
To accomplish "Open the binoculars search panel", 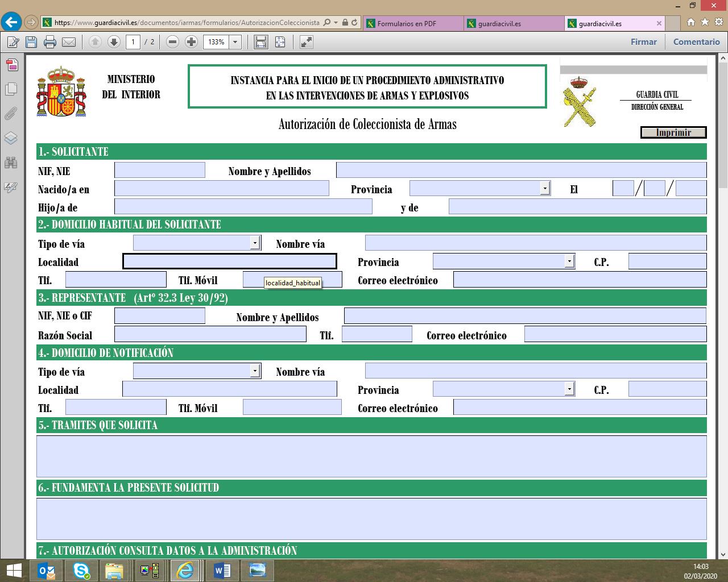I will pyautogui.click(x=11, y=163).
